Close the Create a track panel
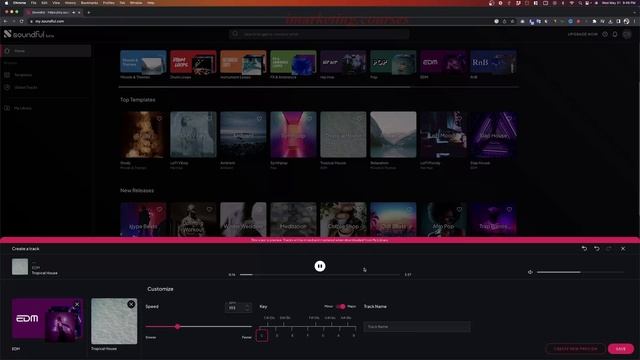 point(623,249)
